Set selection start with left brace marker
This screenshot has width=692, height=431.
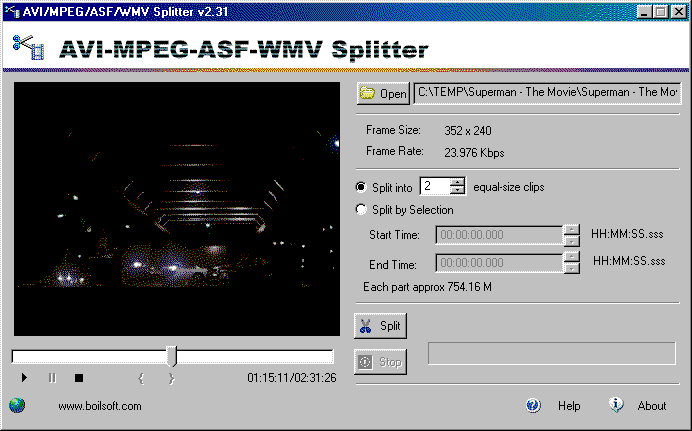(141, 378)
